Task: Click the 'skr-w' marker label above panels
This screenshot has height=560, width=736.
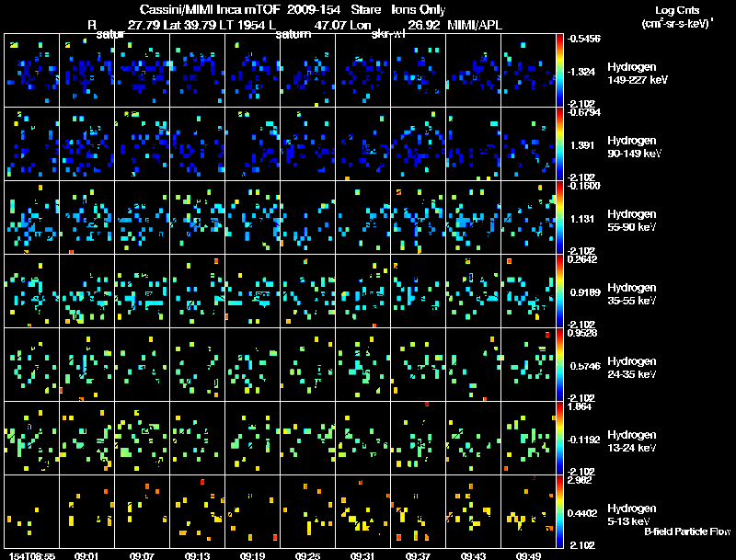Action: 388,34
